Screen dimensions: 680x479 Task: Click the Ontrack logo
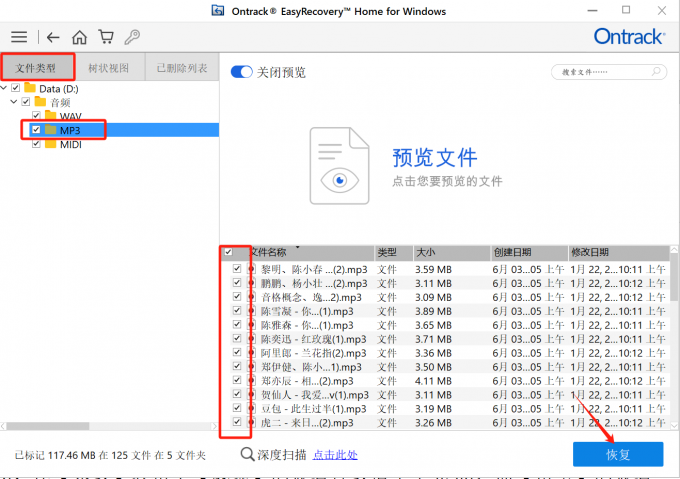click(629, 36)
